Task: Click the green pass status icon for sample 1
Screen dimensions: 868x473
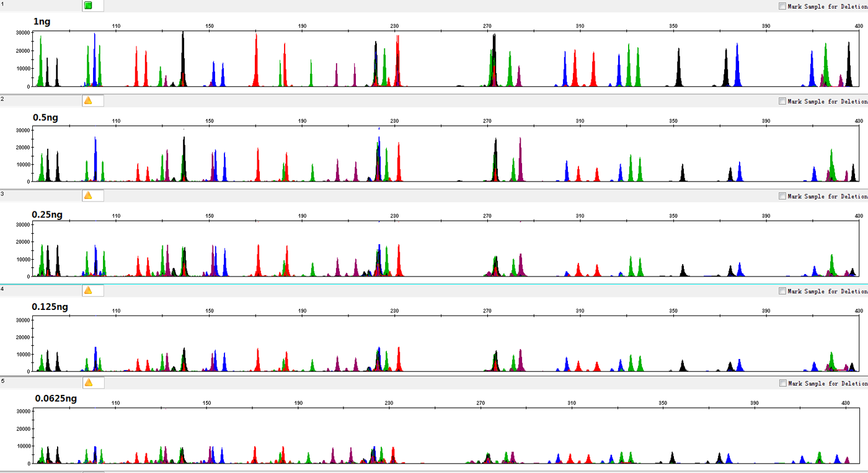Action: pos(88,6)
